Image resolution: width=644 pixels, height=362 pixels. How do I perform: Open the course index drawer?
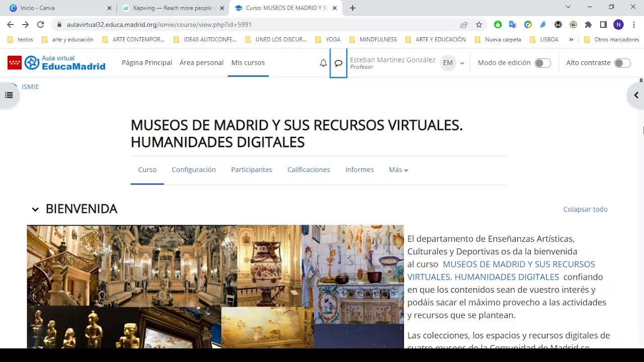click(x=9, y=95)
